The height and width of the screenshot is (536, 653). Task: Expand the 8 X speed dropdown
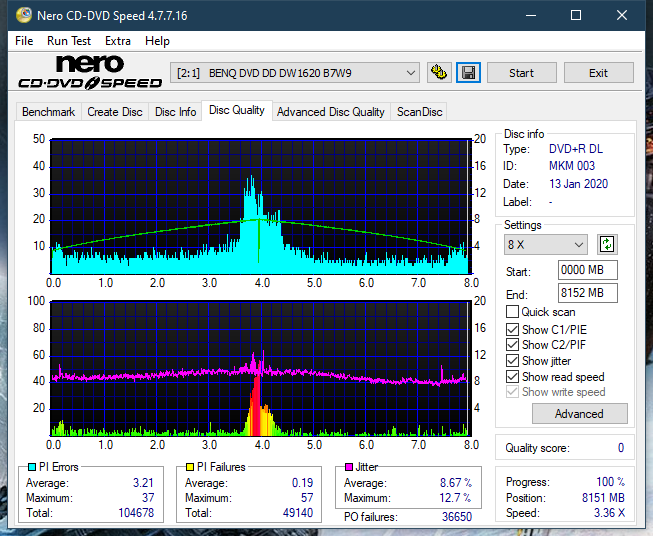546,245
